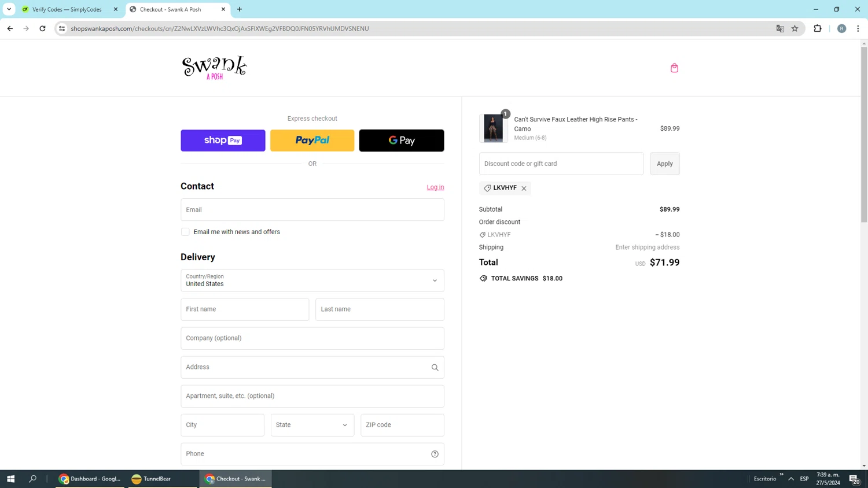
Task: Click the product title Can't Survive Faux Leather
Action: point(576,124)
